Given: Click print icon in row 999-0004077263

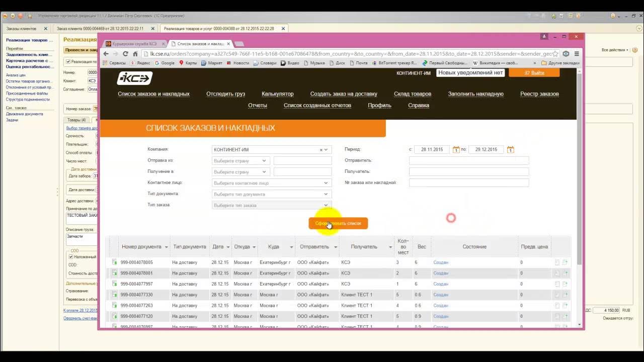Looking at the screenshot, I should point(557,306).
